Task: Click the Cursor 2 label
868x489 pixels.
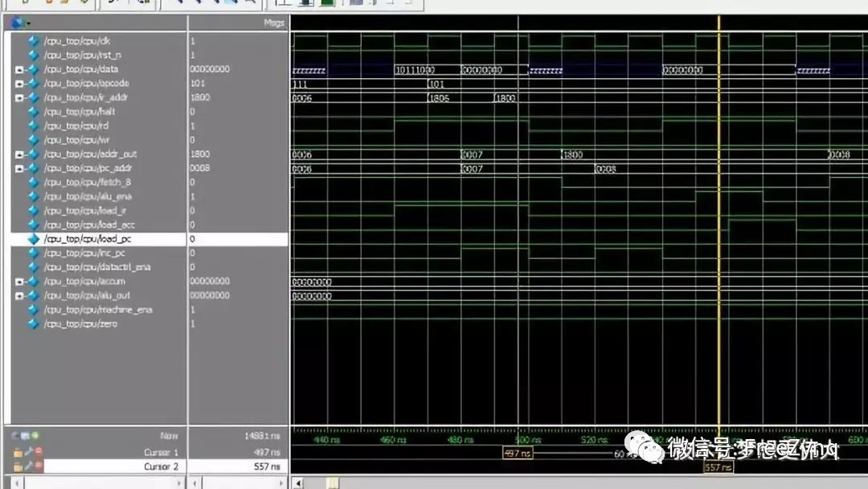Action: coord(161,466)
